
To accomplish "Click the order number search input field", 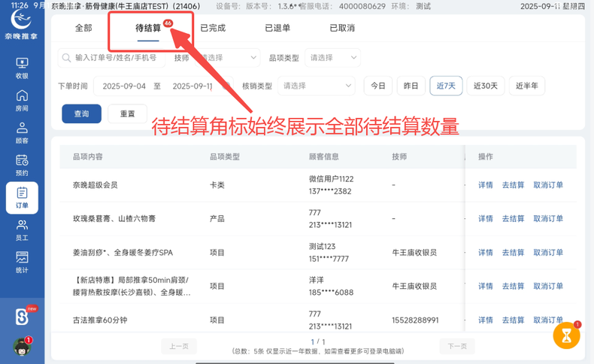I will pos(113,58).
